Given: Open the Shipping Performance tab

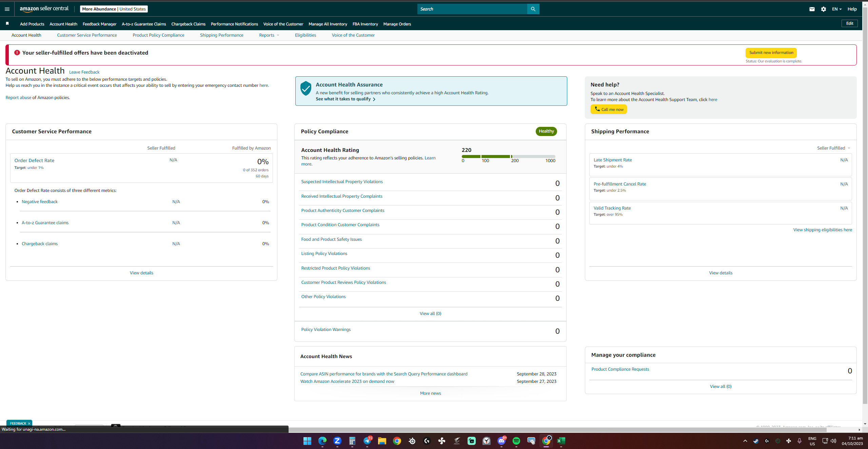Looking at the screenshot, I should (x=221, y=35).
